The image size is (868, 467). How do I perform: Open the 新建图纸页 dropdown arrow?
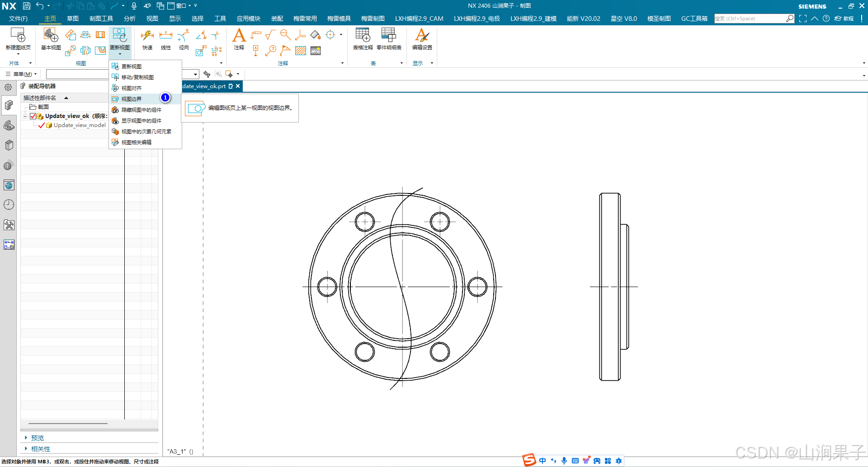18,54
